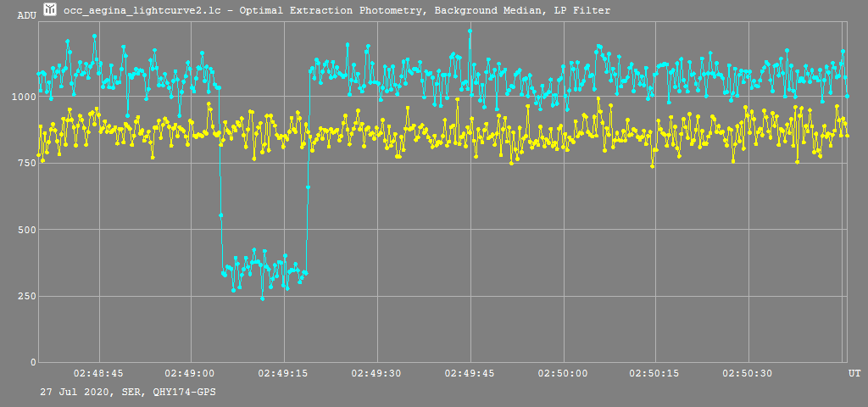
Task: Select the 02:49:45 time tick label
Action: 470,373
